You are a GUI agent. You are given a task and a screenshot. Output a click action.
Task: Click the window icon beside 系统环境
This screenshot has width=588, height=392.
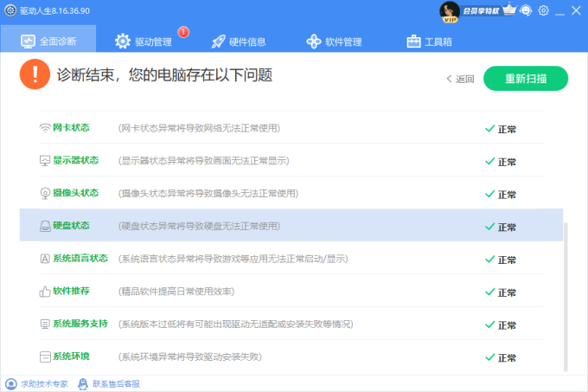coord(45,357)
